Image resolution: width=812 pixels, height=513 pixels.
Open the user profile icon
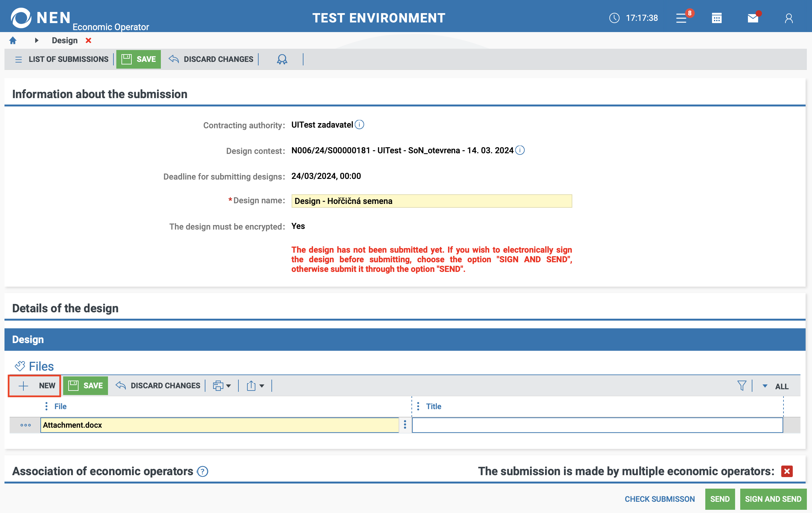coord(788,18)
